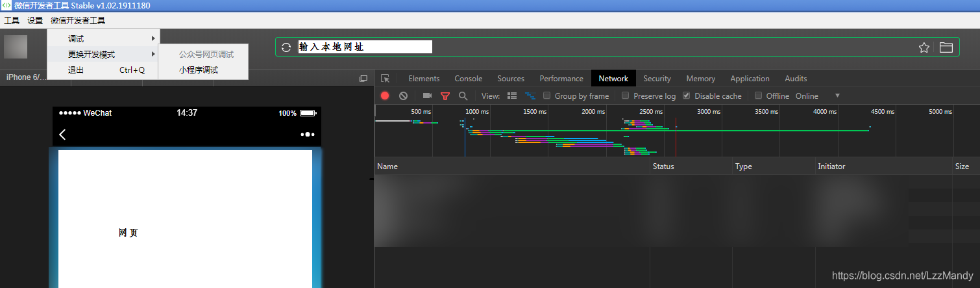Switch to the Performance tab
The height and width of the screenshot is (288, 980).
561,79
